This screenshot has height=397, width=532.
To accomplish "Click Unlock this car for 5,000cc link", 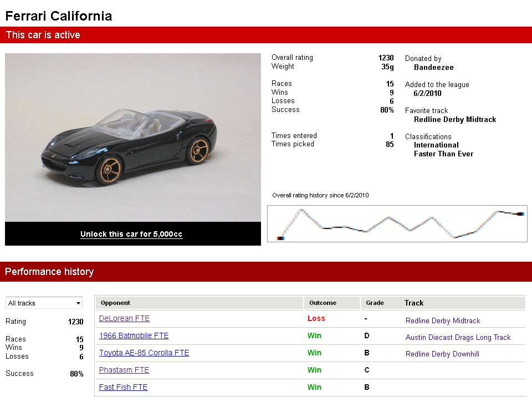I will click(x=131, y=234).
